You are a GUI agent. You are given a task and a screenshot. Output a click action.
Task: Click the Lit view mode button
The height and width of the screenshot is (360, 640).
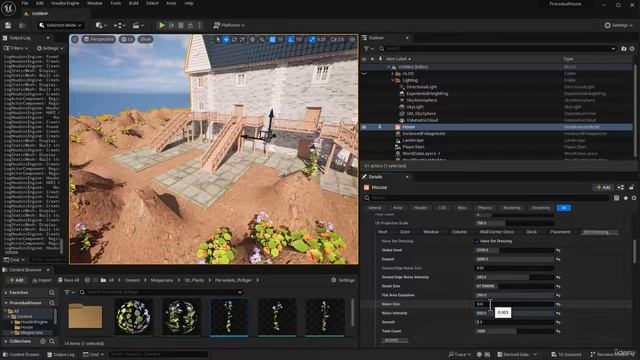coord(127,39)
